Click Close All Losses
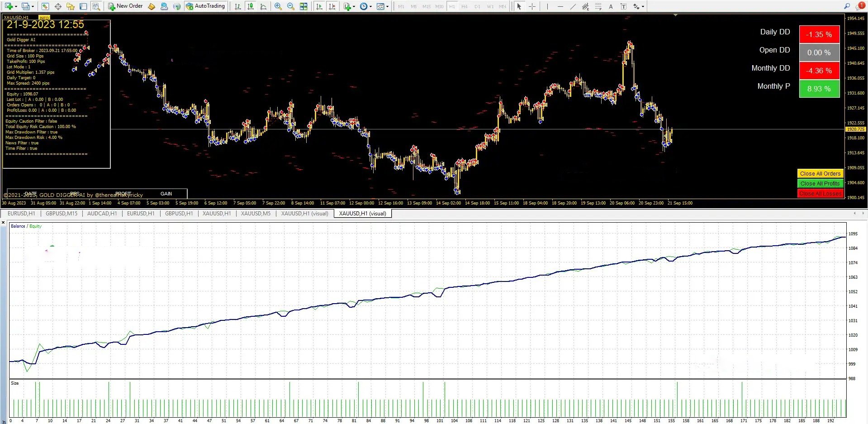Screen dimensions: 868x424 (820, 194)
